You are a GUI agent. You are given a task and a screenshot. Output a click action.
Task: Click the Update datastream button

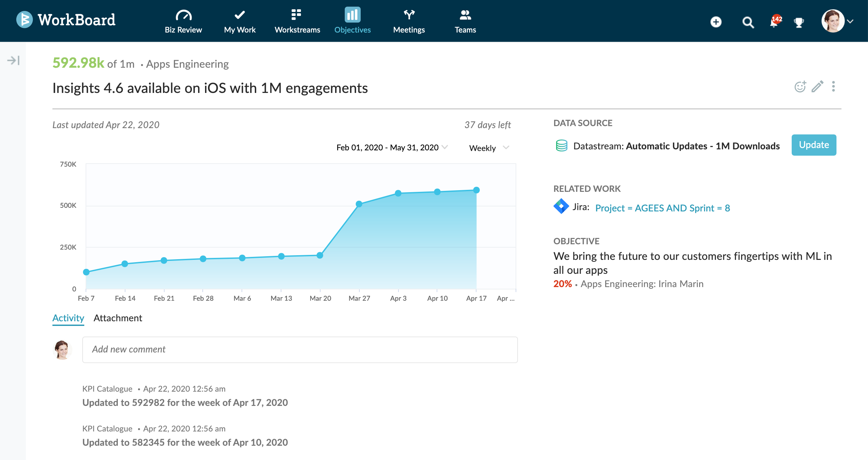tap(814, 145)
